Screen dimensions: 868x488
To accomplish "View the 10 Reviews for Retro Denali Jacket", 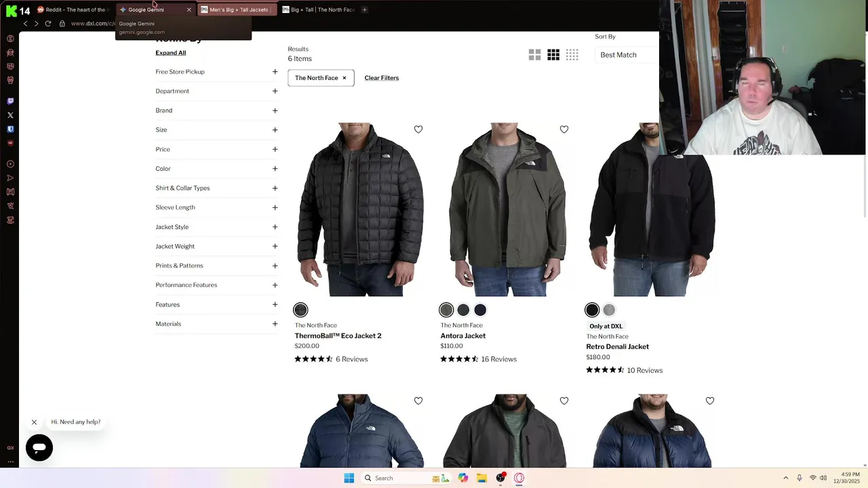I will [x=645, y=371].
